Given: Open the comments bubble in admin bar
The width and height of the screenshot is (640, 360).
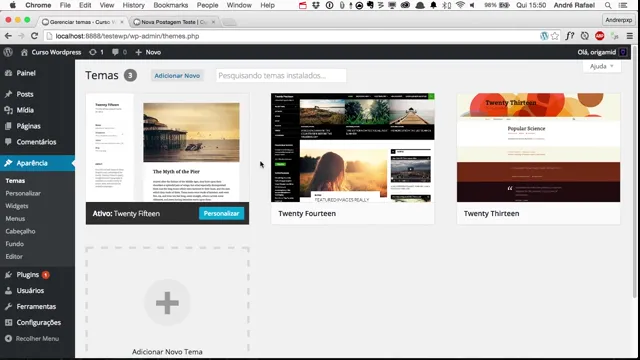Looking at the screenshot, I should point(119,52).
